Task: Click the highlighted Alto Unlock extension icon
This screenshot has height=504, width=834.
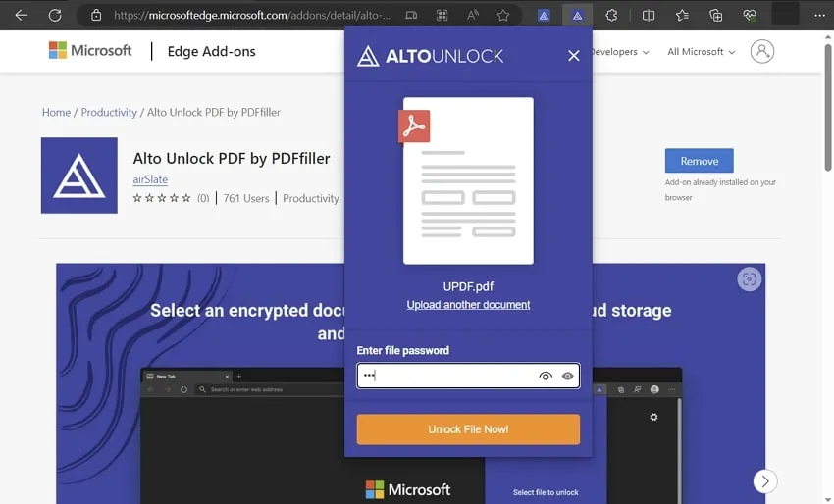Action: pyautogui.click(x=577, y=16)
